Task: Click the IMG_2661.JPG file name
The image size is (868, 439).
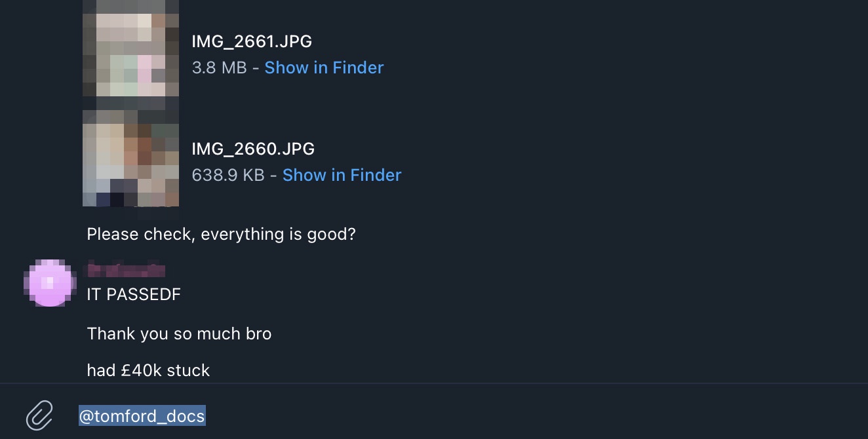Action: [x=252, y=42]
